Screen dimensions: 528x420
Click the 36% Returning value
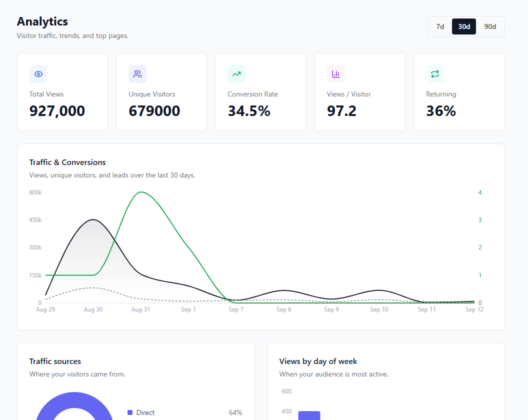tap(441, 111)
